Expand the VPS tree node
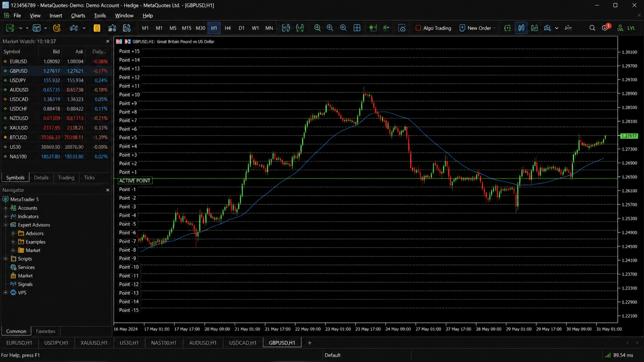Screen dimensions: 644x362 (x=6, y=292)
